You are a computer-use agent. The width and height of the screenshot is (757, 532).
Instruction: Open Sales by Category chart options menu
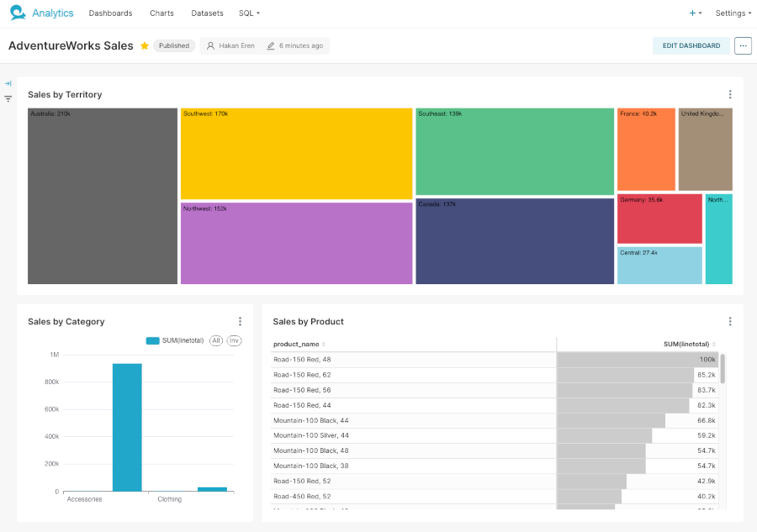pyautogui.click(x=240, y=321)
